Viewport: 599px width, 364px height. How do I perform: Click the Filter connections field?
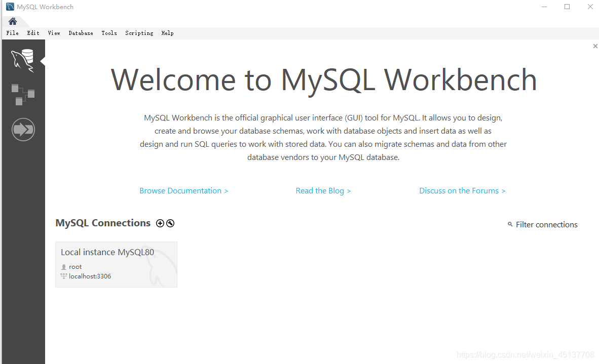547,225
